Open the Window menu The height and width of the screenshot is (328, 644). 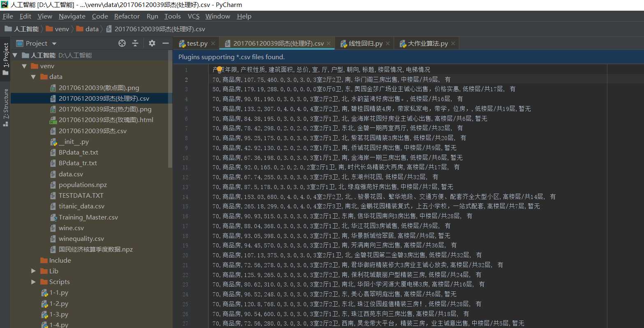(218, 16)
